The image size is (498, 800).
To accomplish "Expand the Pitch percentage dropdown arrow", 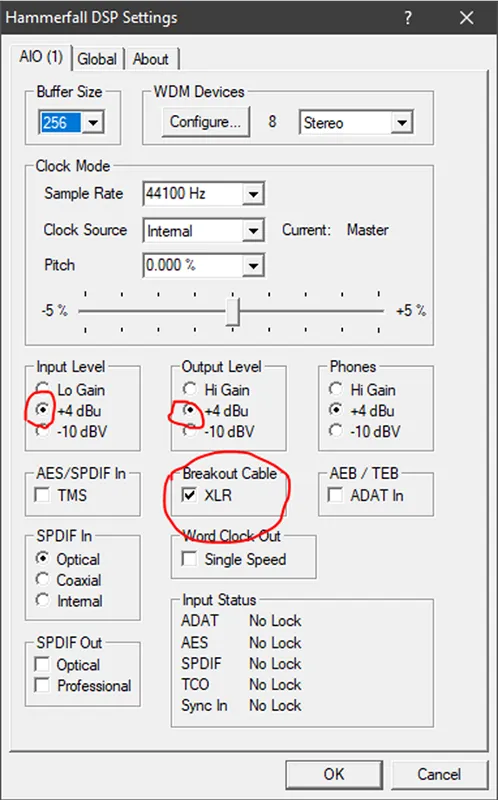I will tap(253, 266).
